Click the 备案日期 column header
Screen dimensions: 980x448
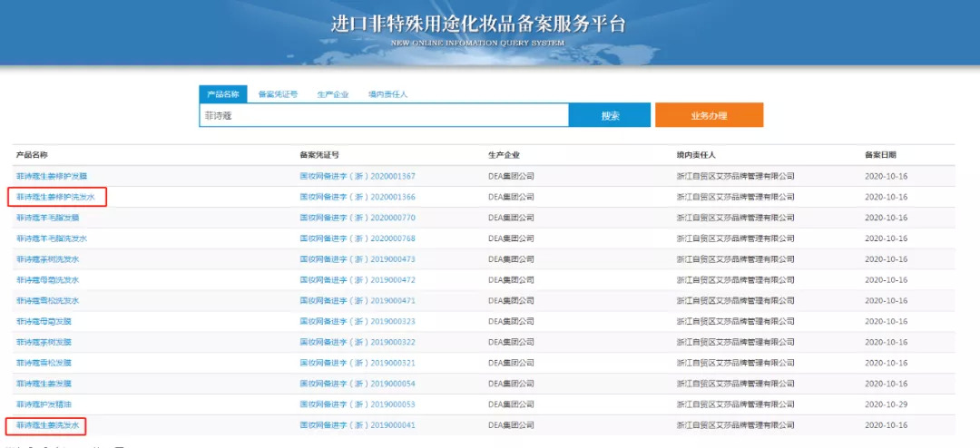tap(880, 155)
